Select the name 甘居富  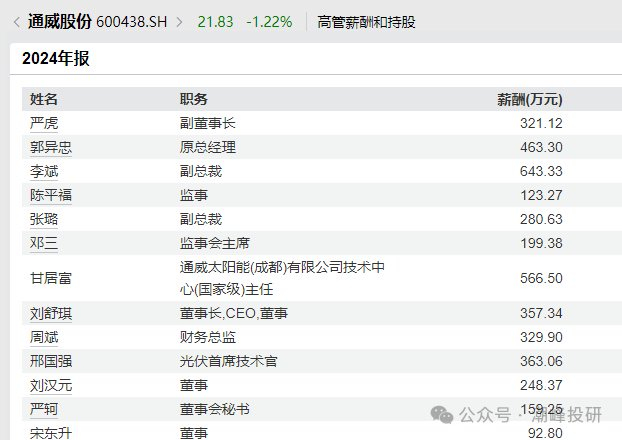click(51, 278)
